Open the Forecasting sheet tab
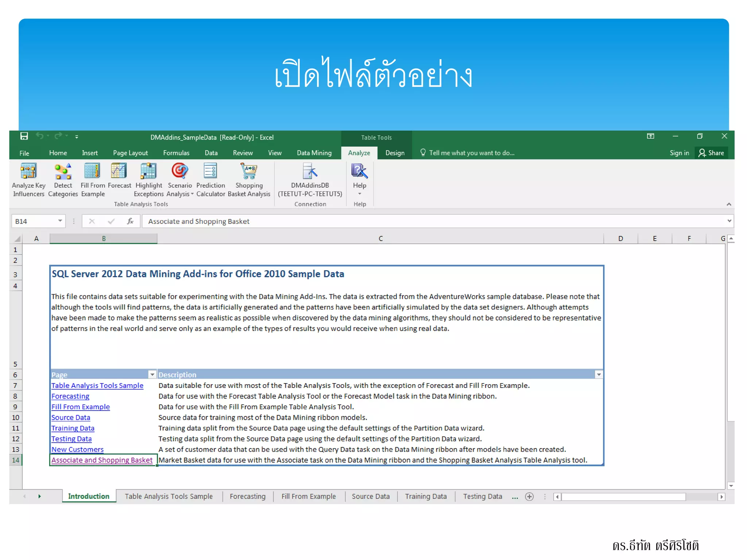Image resolution: width=747 pixels, height=560 pixels. click(247, 496)
